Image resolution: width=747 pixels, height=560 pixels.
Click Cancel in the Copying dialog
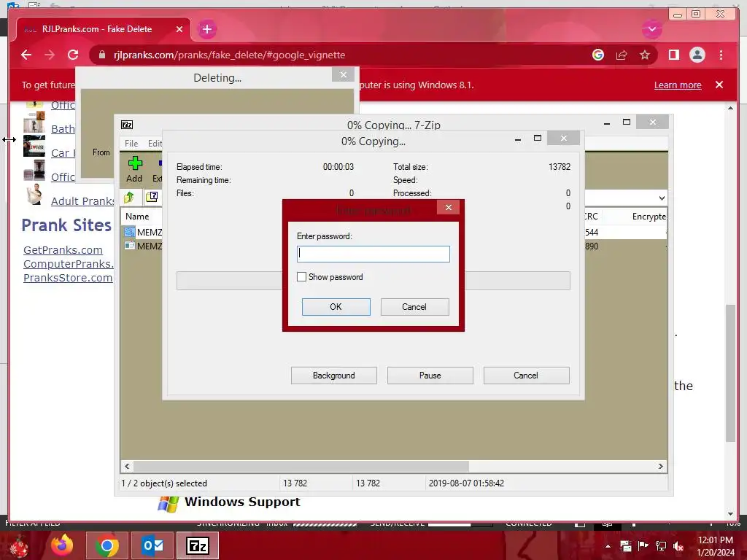click(526, 376)
